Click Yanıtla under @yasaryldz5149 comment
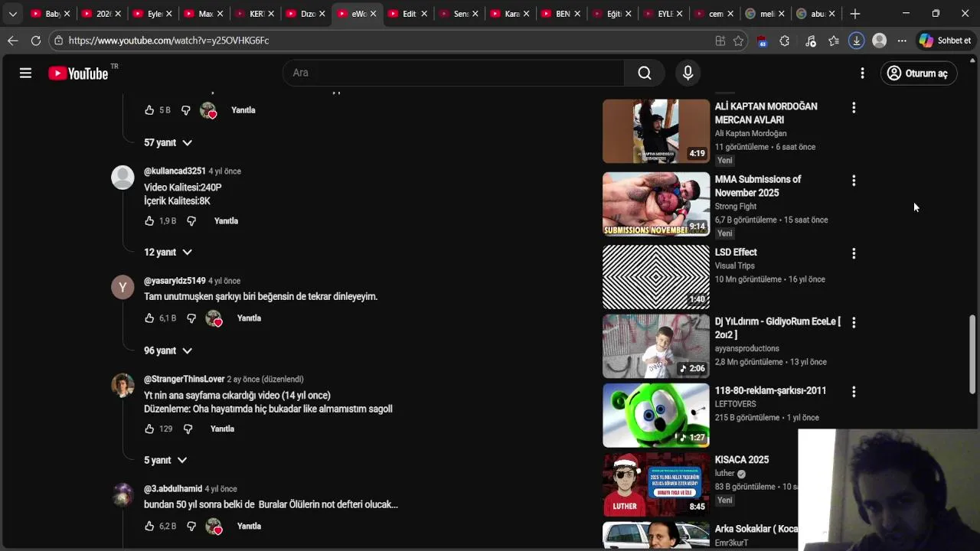The height and width of the screenshot is (551, 980). (249, 318)
